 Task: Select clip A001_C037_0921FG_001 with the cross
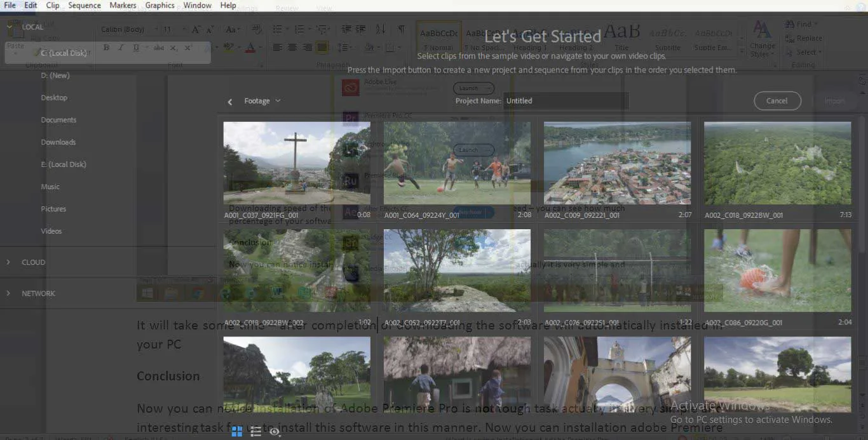pyautogui.click(x=297, y=163)
